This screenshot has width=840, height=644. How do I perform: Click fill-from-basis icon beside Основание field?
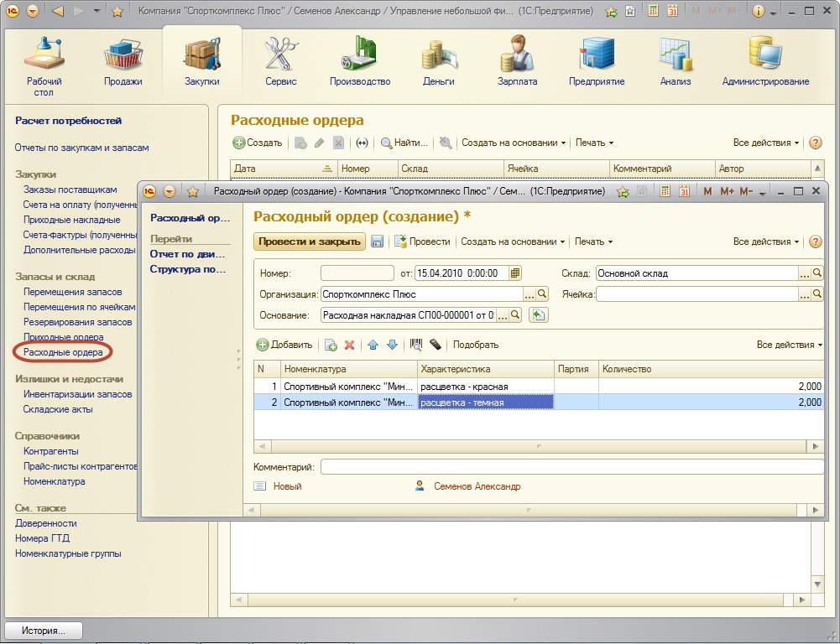(539, 315)
